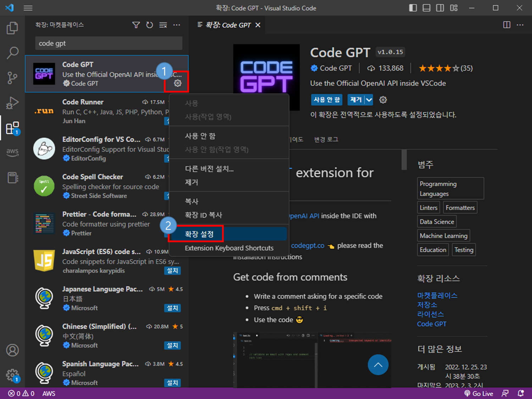Viewport: 532px width, 399px height.
Task: Select 제거 in the context menu
Action: click(229, 182)
